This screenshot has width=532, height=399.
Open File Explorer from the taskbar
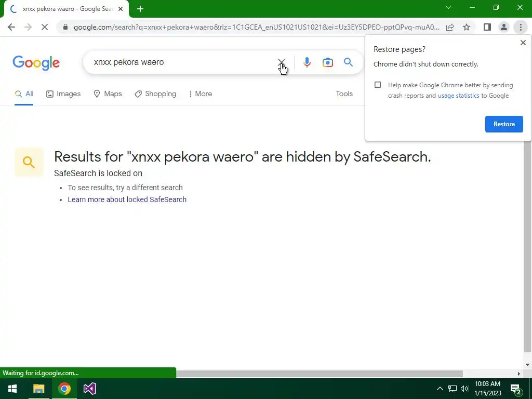pos(38,389)
